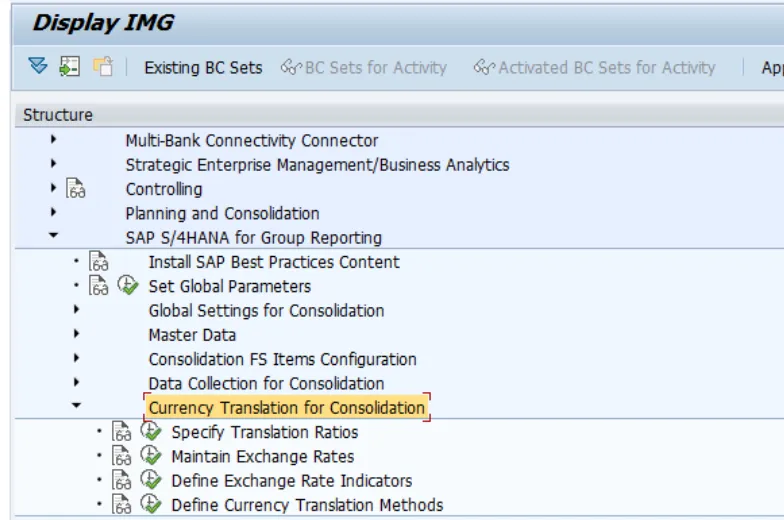
Task: Click execute icon for Set Global Parameters
Action: pyautogui.click(x=127, y=286)
